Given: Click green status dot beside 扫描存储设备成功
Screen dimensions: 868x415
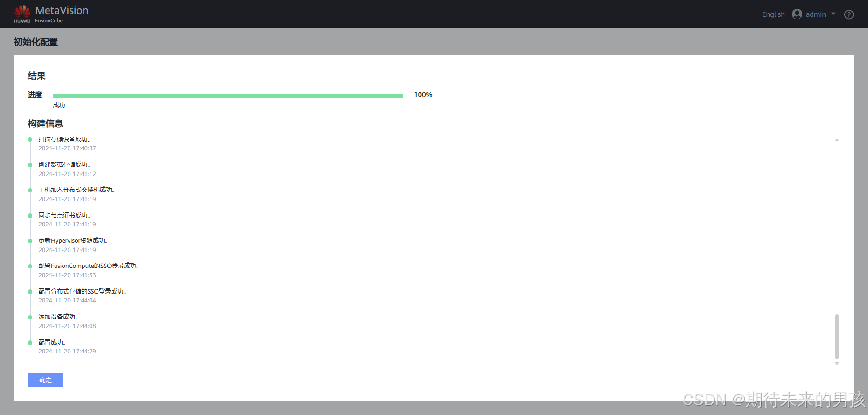Looking at the screenshot, I should point(30,140).
